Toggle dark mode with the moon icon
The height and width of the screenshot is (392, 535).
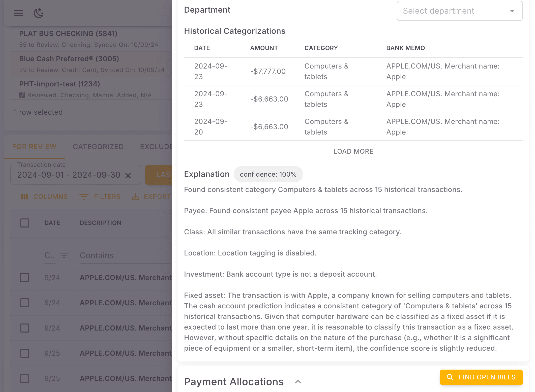[38, 13]
